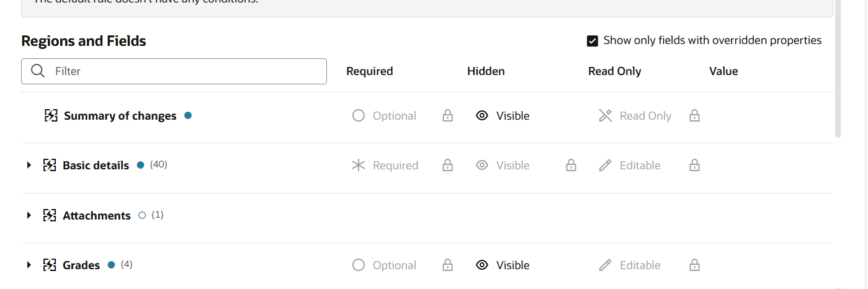Expand the Grades region
The height and width of the screenshot is (289, 868).
tap(29, 265)
